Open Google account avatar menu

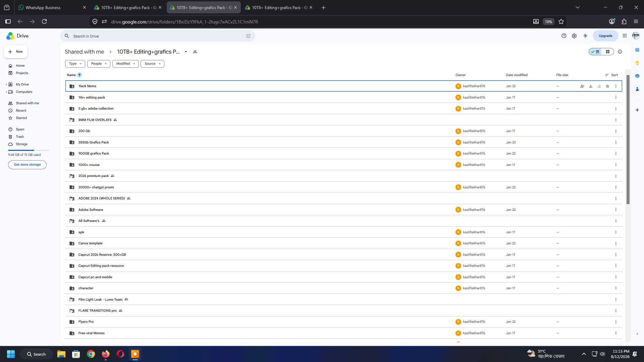636,36
